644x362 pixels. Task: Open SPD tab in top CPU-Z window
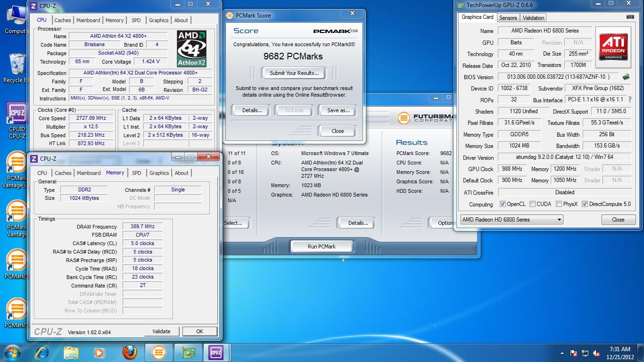(136, 20)
